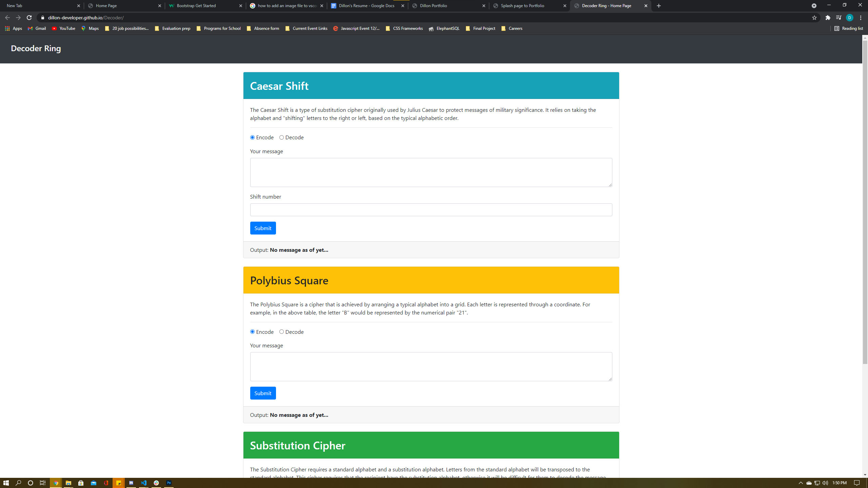Image resolution: width=868 pixels, height=488 pixels.
Task: Submit Polybius Square cipher message
Action: coord(263,393)
